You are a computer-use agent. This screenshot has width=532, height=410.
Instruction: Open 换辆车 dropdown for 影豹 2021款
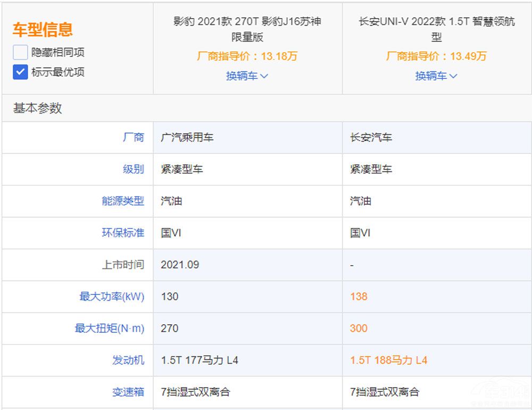point(247,76)
